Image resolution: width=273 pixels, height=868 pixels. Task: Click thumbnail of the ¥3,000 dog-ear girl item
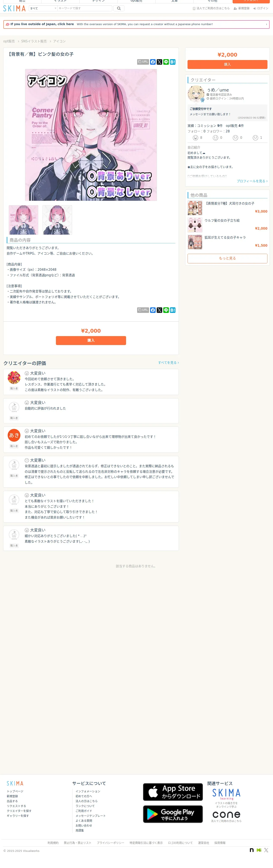click(195, 208)
